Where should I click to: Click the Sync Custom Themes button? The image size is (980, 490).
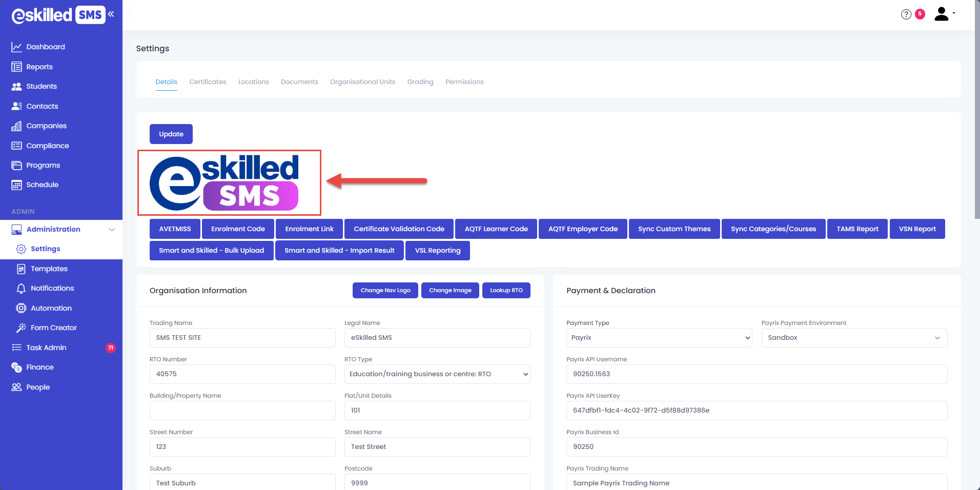click(x=674, y=229)
